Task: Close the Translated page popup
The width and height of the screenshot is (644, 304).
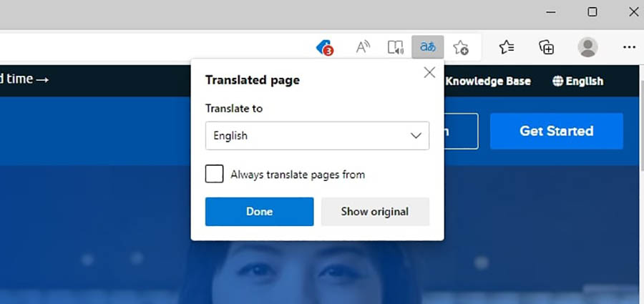Action: 429,72
